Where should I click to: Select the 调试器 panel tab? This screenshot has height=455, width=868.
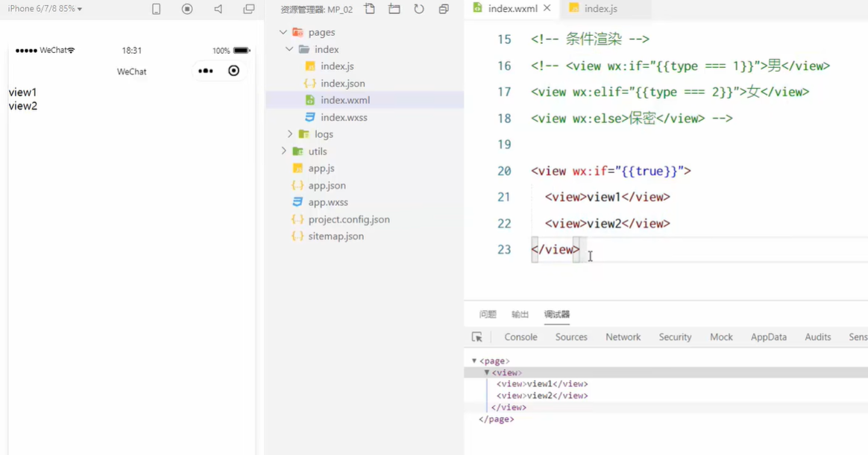(557, 315)
